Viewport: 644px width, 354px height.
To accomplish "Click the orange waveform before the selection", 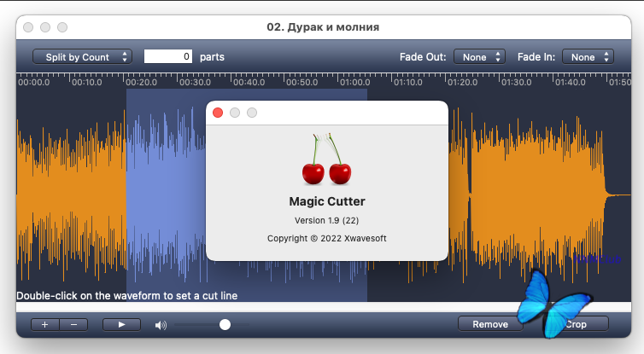I will point(72,197).
